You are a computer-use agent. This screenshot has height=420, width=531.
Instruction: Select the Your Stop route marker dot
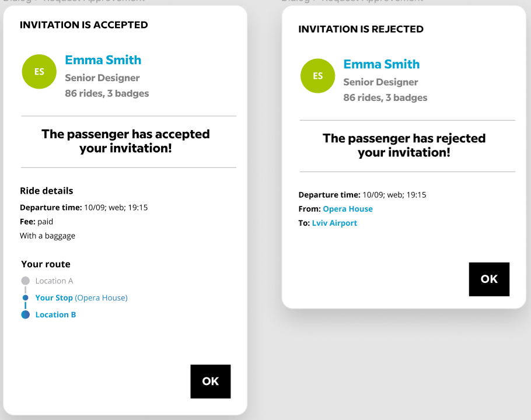26,297
